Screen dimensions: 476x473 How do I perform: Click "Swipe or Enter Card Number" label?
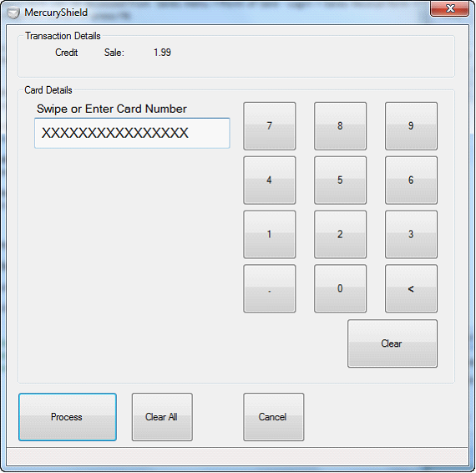pyautogui.click(x=112, y=109)
